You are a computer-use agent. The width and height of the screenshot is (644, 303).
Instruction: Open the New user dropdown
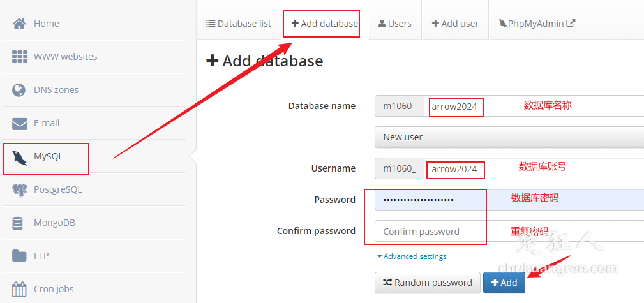(x=509, y=137)
